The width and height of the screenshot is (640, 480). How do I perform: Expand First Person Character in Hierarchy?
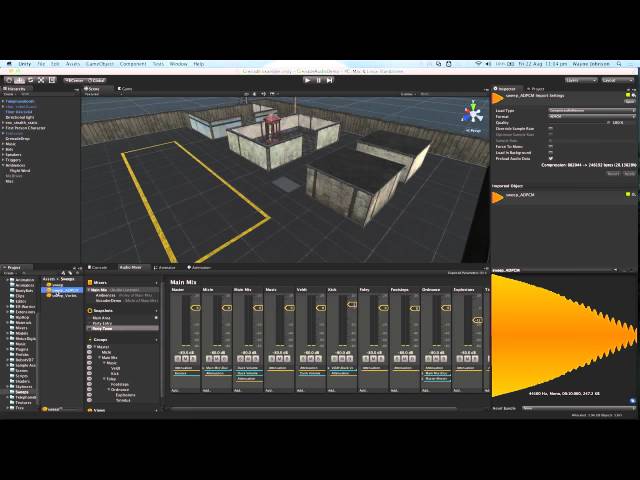(x=3, y=128)
